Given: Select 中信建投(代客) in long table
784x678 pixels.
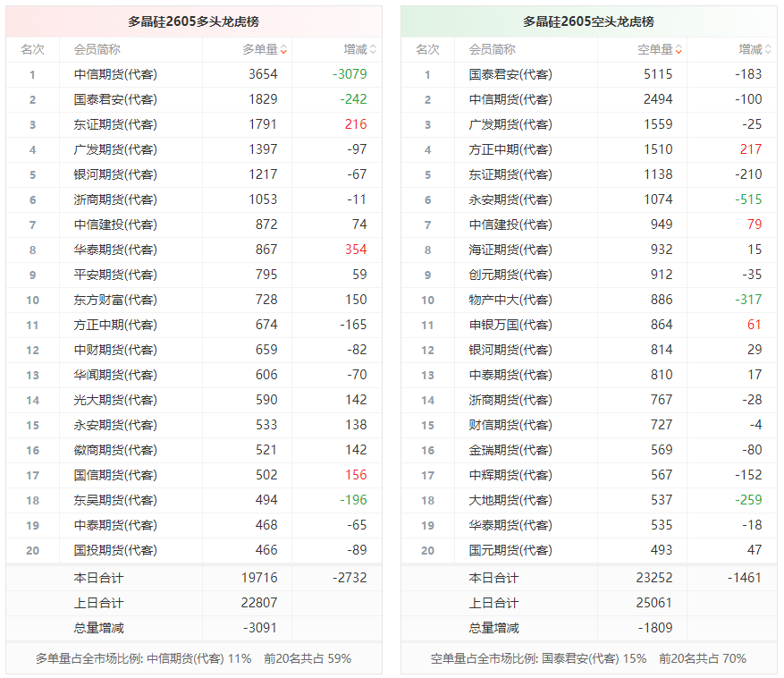Looking at the screenshot, I should coord(115,225).
